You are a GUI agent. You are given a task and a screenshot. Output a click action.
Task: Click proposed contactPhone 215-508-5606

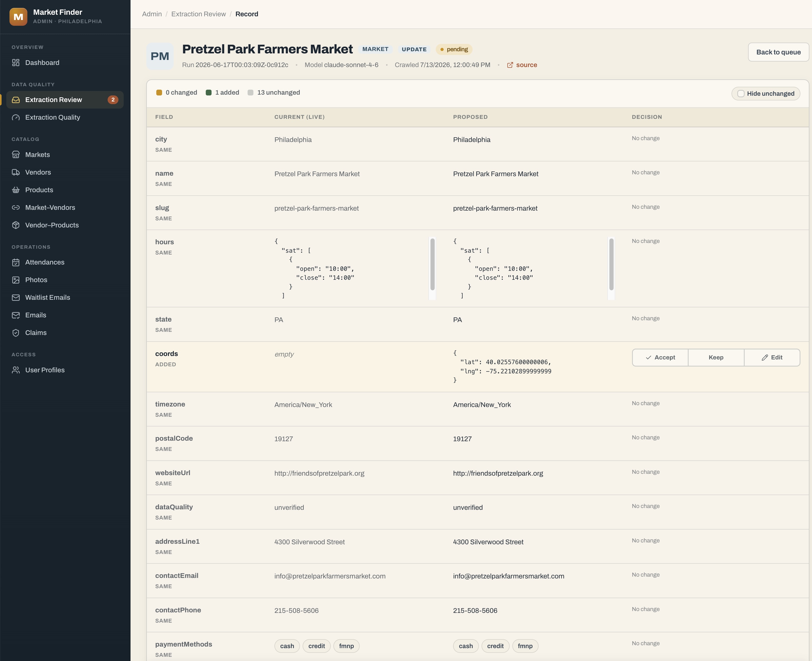click(475, 610)
